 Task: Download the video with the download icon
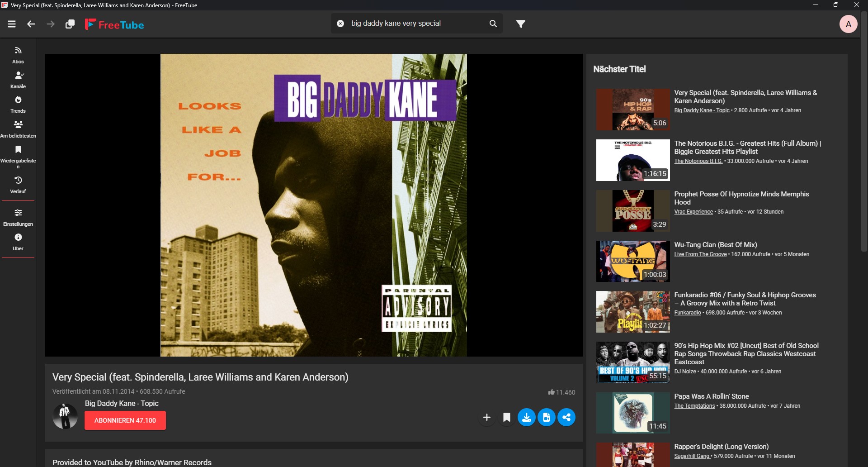click(527, 417)
